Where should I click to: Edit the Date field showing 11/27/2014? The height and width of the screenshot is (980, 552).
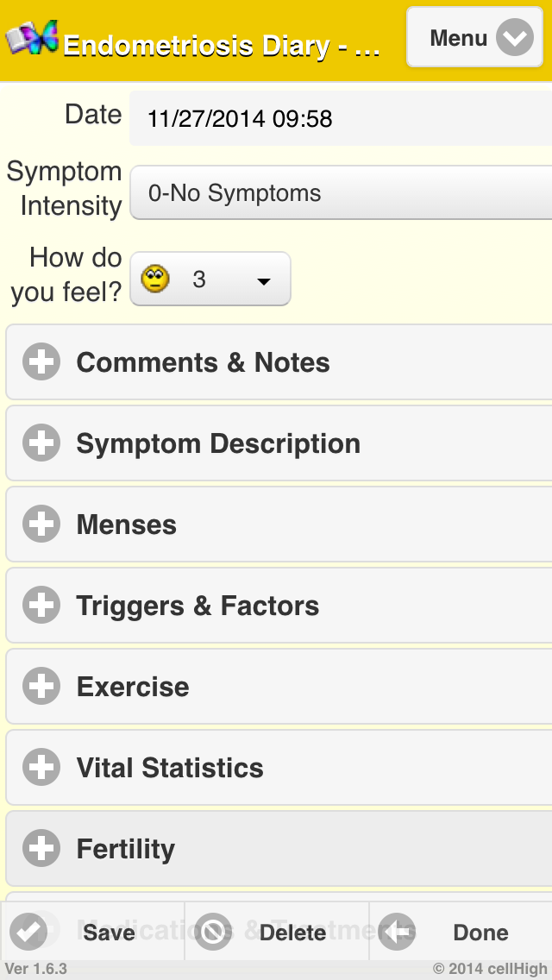click(341, 118)
